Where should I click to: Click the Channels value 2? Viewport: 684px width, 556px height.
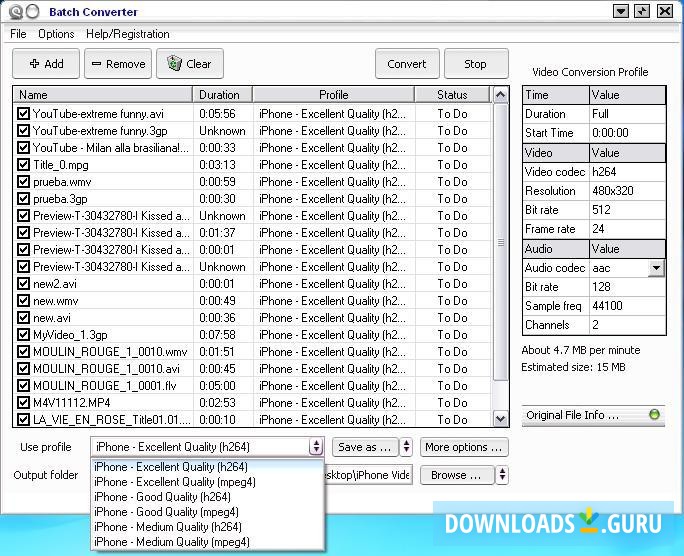point(627,325)
